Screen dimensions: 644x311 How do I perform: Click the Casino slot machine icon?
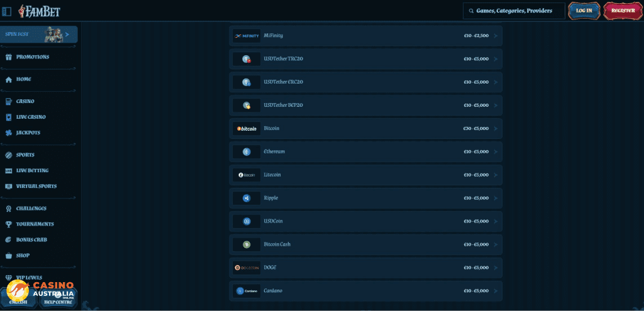click(8, 101)
